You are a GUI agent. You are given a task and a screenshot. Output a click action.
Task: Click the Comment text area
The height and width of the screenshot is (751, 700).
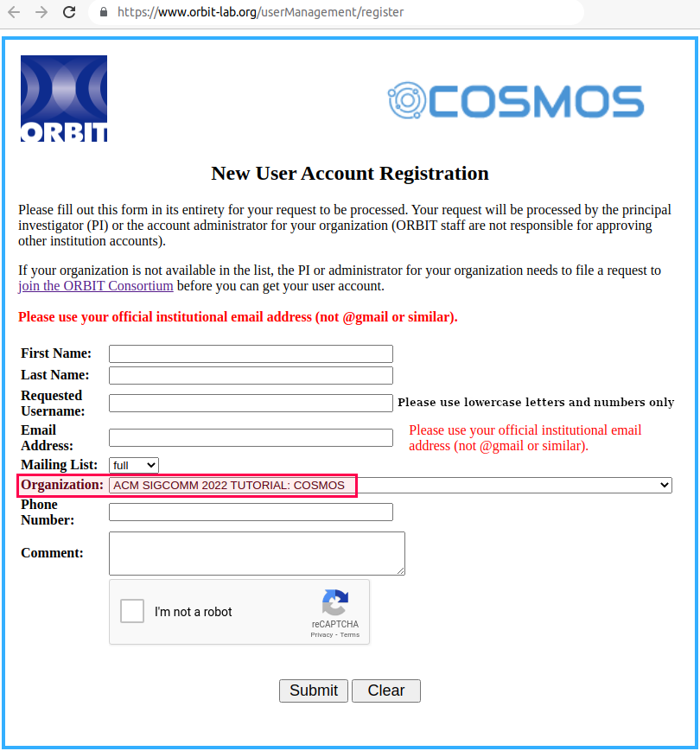(x=256, y=553)
